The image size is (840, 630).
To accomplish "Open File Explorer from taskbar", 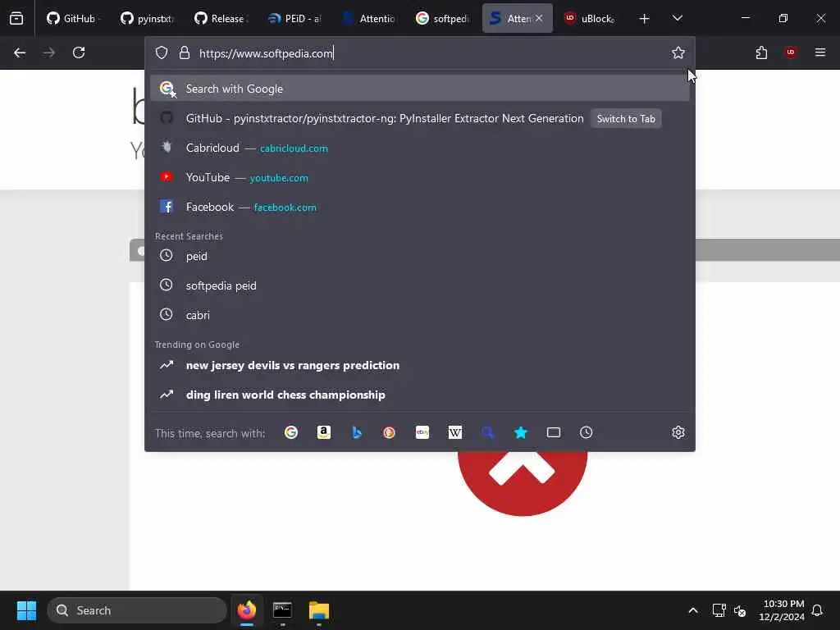I will [x=319, y=610].
